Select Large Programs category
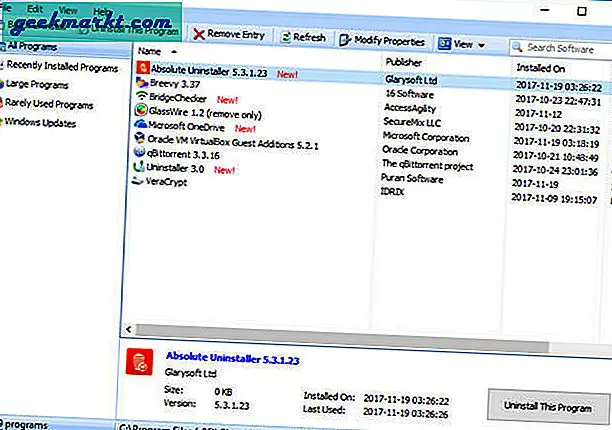The height and width of the screenshot is (430, 612). (37, 84)
